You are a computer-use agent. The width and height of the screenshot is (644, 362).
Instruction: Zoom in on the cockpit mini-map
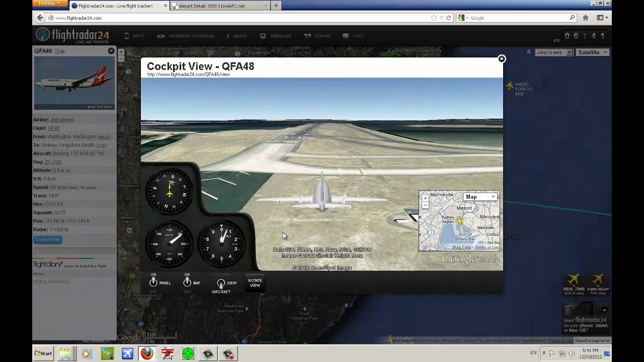(425, 199)
